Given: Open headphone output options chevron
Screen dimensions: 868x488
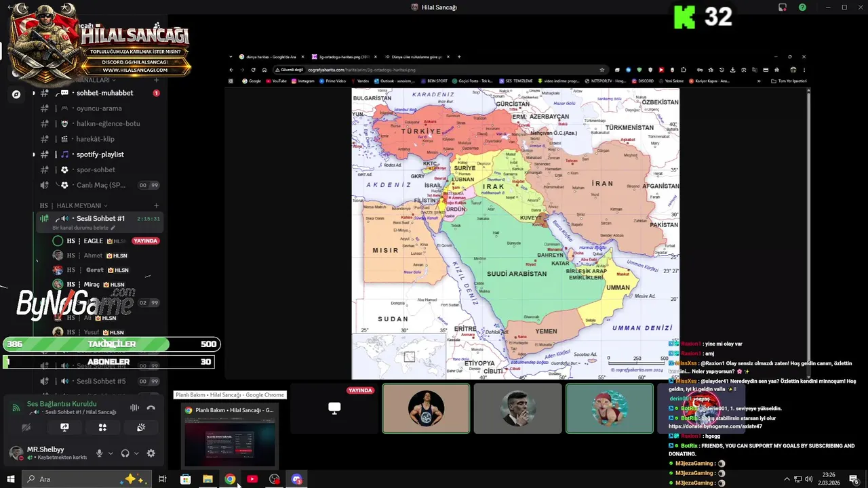Looking at the screenshot, I should [x=136, y=453].
